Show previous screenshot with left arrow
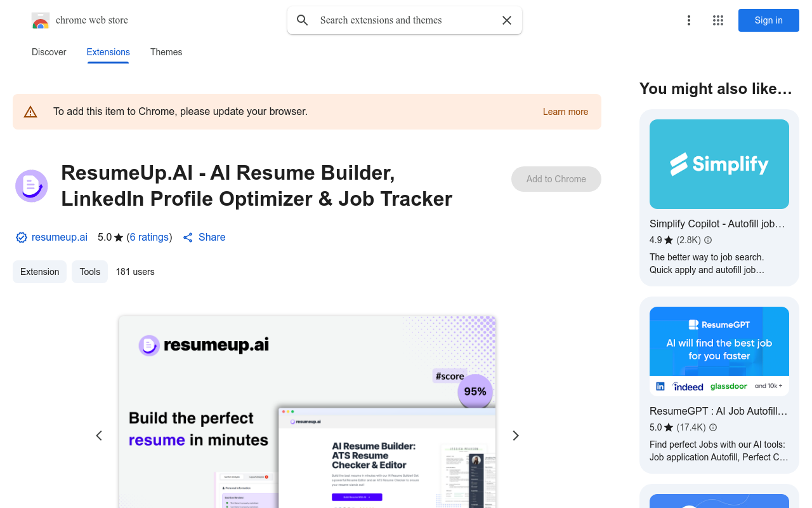Image resolution: width=812 pixels, height=508 pixels. click(x=99, y=436)
